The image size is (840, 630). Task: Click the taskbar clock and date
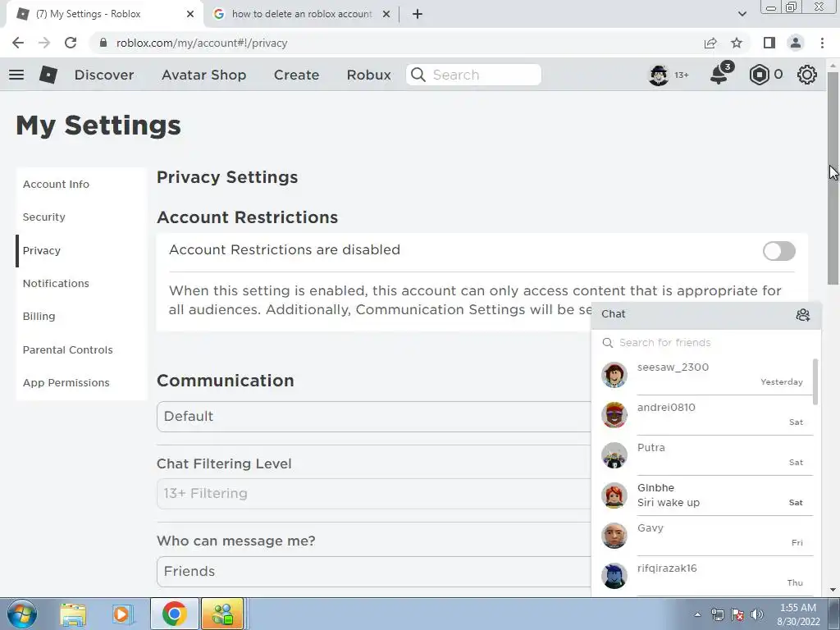coord(797,614)
